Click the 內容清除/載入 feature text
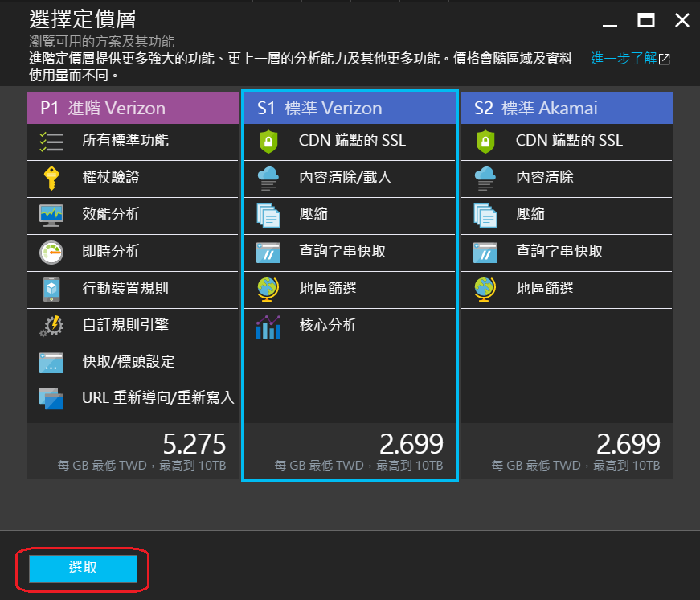The width and height of the screenshot is (700, 600). point(345,178)
